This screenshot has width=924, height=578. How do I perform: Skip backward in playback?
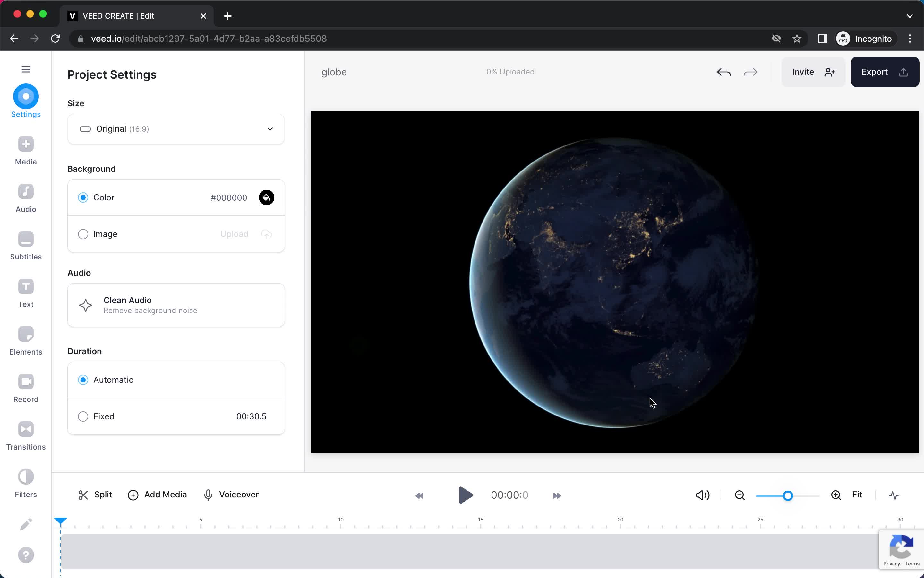point(419,496)
